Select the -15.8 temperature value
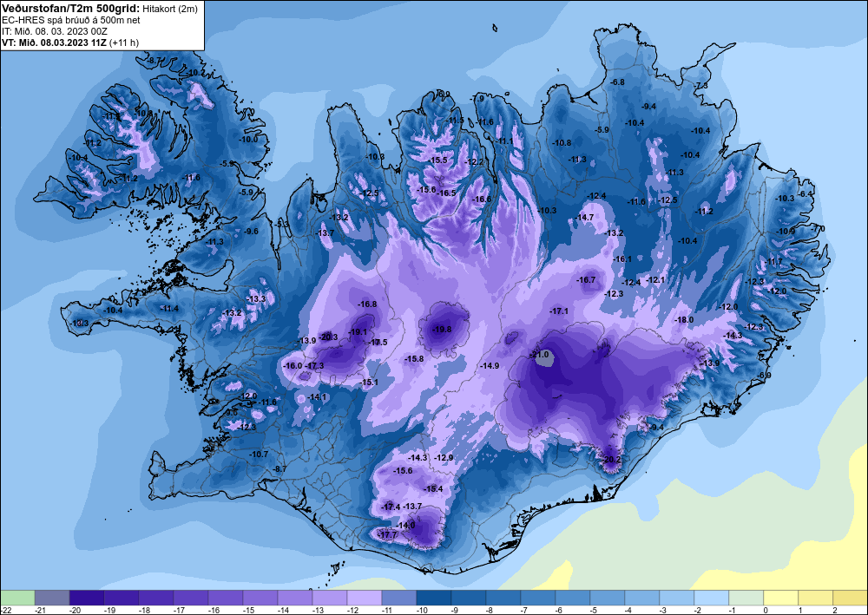Viewport: 868px width, 615px height. pyautogui.click(x=414, y=359)
